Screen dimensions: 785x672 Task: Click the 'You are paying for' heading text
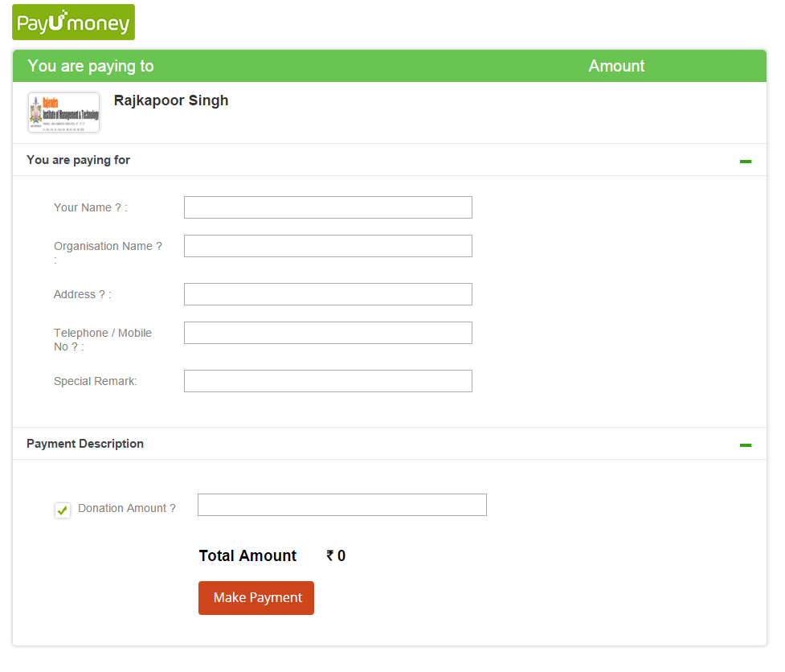(x=78, y=160)
